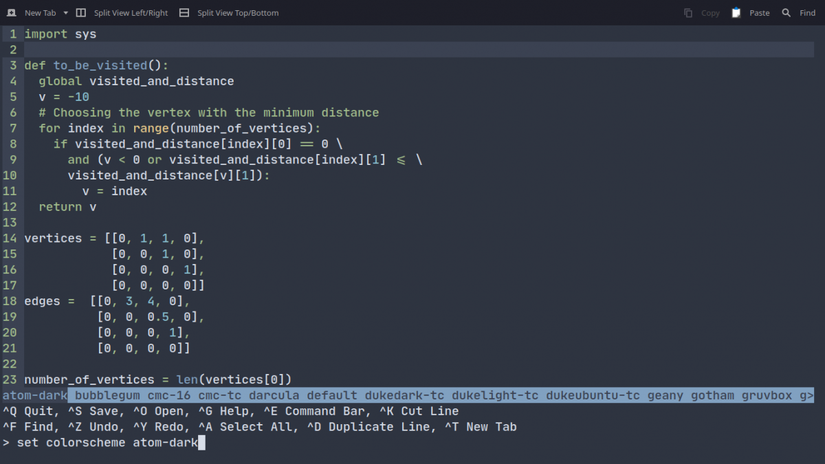Click the '^E Command Bar' help hint

tap(314, 411)
